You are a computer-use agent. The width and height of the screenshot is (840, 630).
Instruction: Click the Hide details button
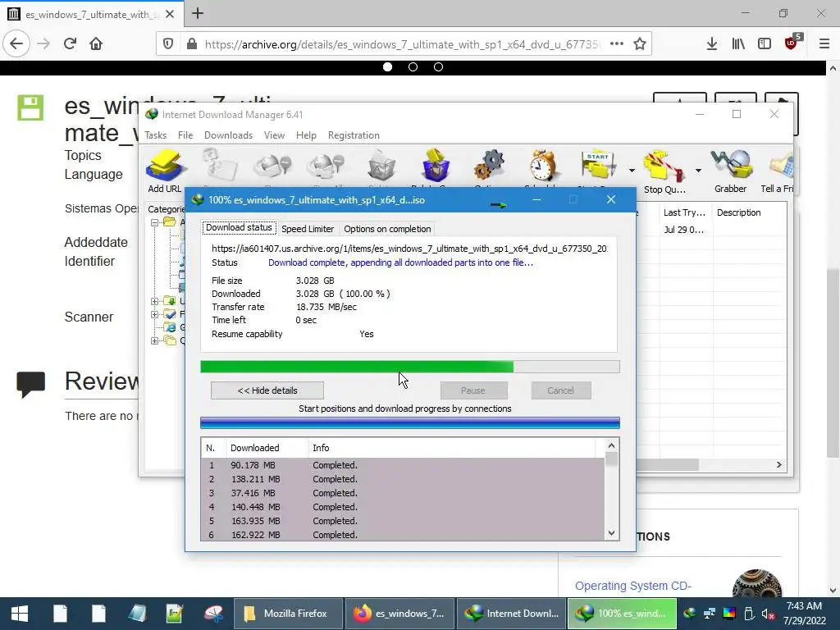click(x=267, y=390)
